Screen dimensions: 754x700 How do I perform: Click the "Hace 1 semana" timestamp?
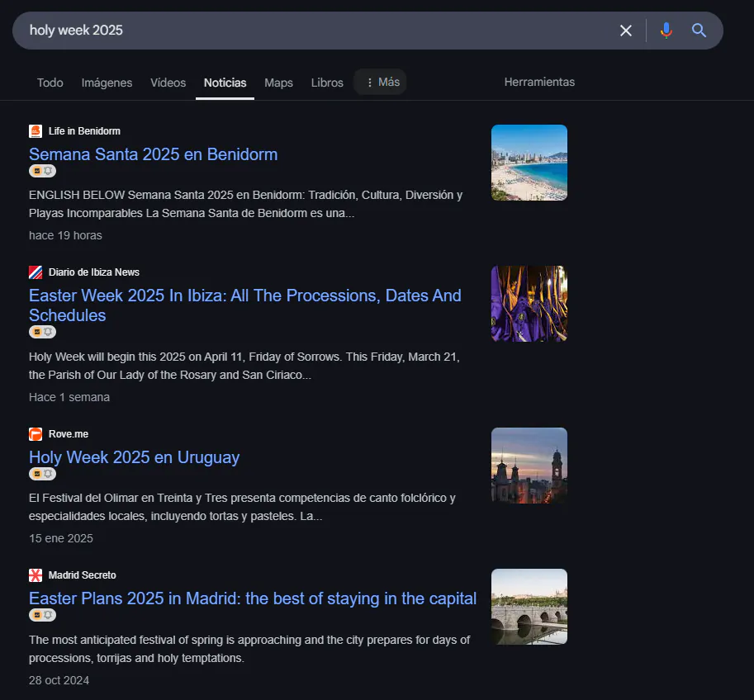tap(69, 398)
